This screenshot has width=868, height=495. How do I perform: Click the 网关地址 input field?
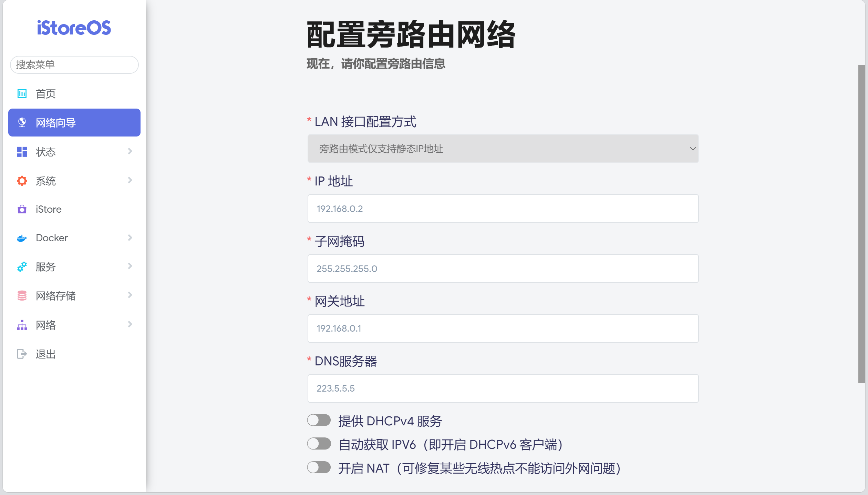(x=503, y=329)
